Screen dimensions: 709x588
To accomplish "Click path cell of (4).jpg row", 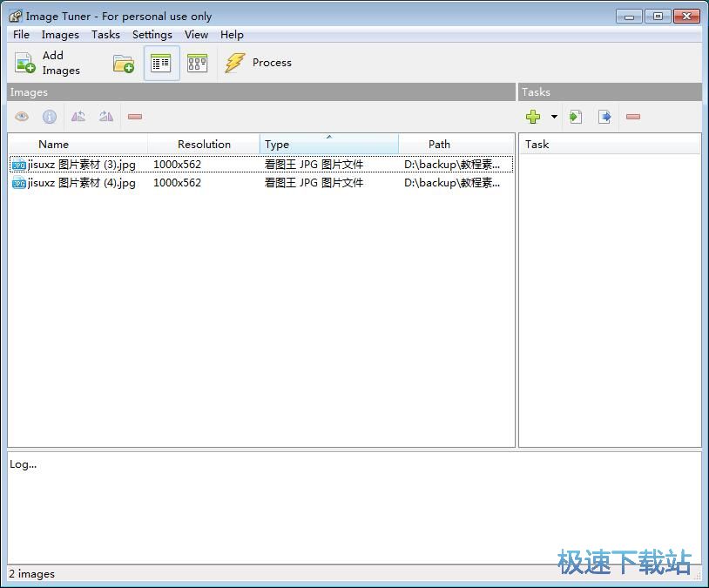I will point(452,183).
